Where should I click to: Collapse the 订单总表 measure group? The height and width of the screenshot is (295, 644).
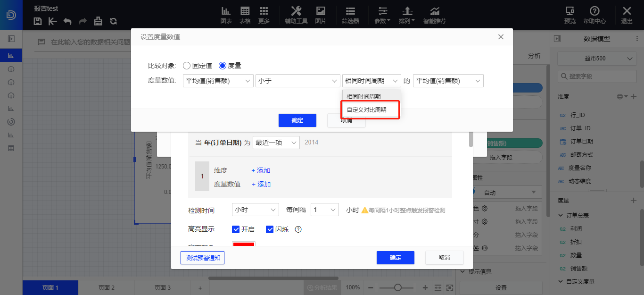click(x=561, y=216)
